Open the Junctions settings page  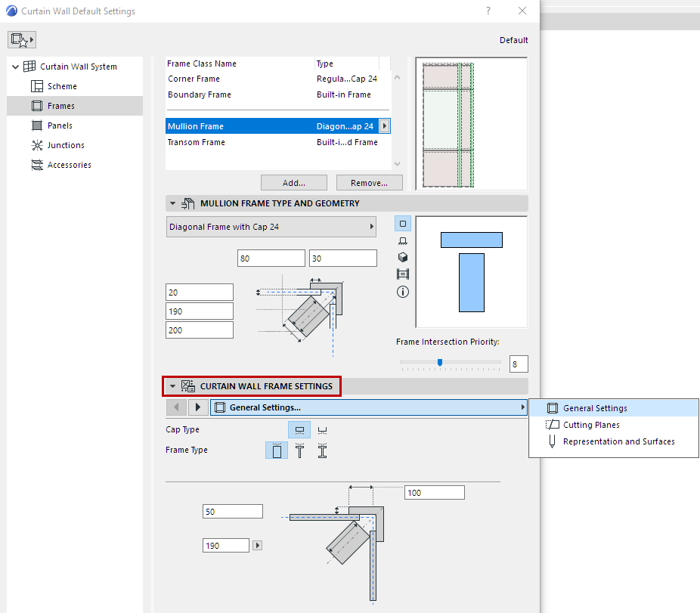tap(66, 145)
